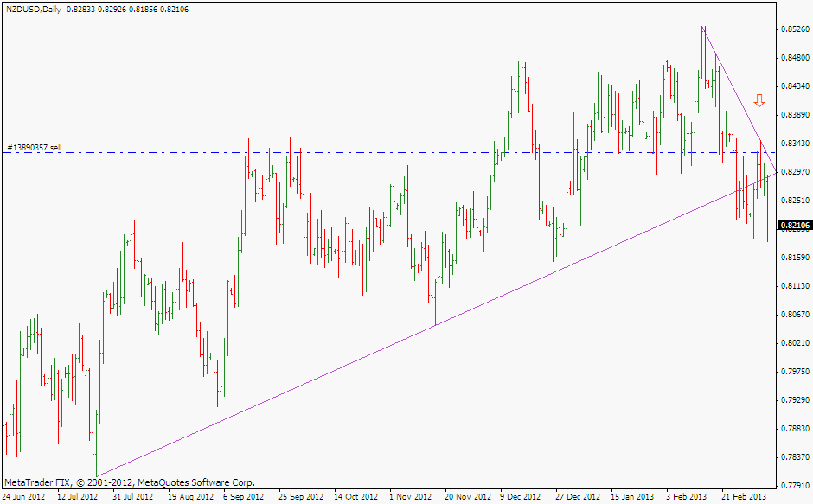Select the 9 Dec 2012 date label
Screen dimensions: 813x504
pos(522,497)
